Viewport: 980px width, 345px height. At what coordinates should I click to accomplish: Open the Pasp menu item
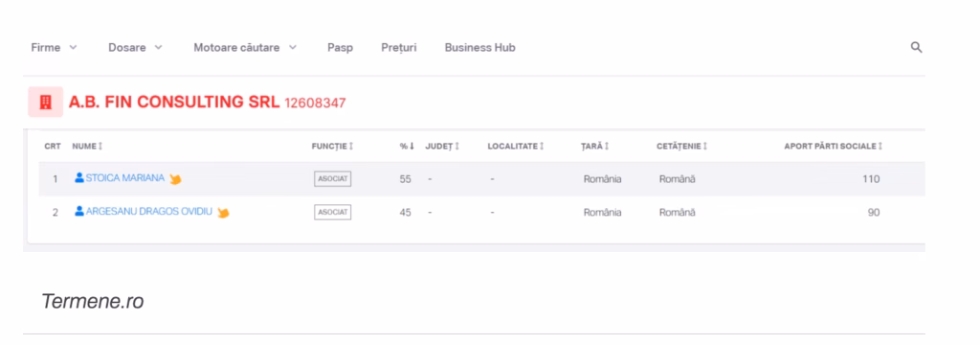pos(340,48)
